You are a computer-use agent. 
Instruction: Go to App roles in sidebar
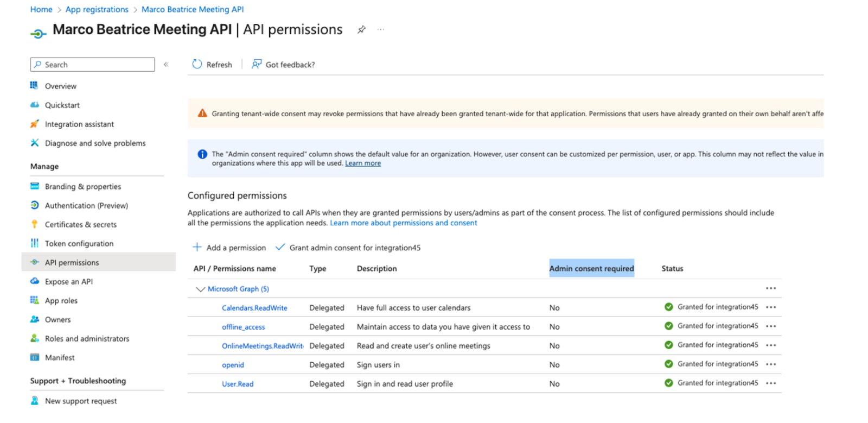[61, 300]
